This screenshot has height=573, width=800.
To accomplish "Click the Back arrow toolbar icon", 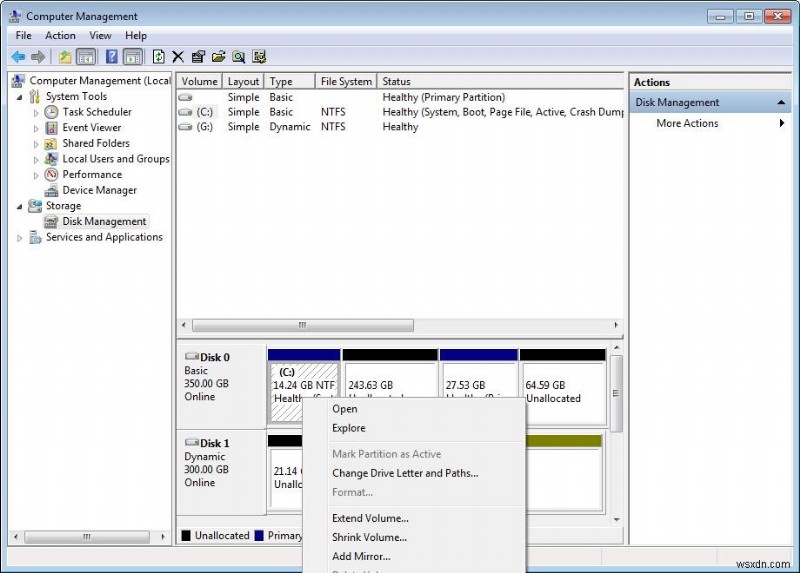I will (x=18, y=57).
